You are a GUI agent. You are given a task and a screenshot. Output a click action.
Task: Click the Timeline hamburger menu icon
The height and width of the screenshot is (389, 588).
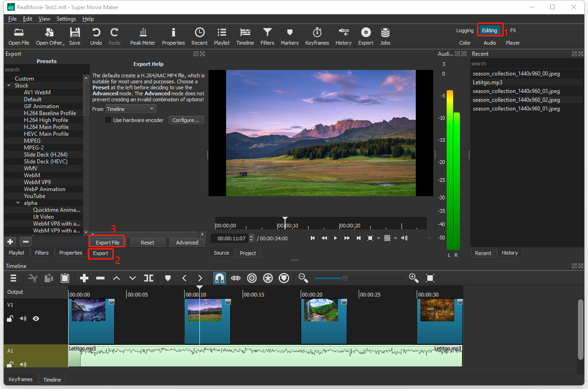coord(13,278)
